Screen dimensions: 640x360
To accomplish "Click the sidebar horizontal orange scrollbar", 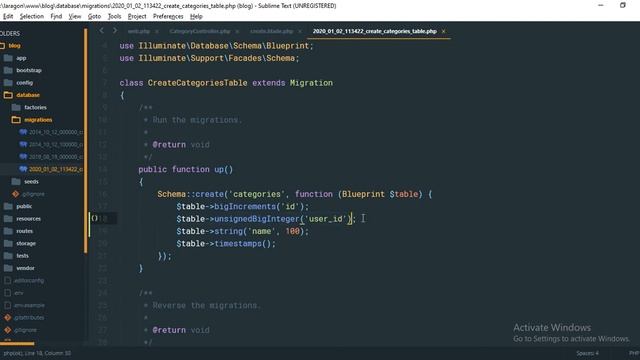I will 17,344.
